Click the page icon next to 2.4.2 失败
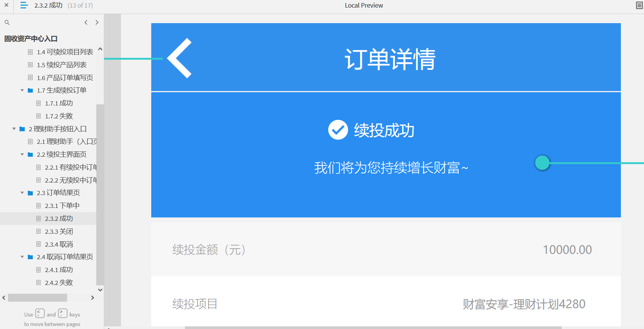This screenshot has height=329, width=644. pos(38,283)
